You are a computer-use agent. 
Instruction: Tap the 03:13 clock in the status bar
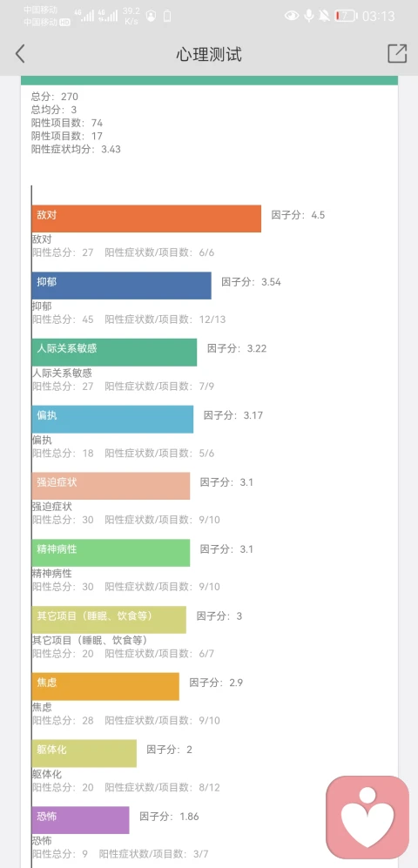(x=379, y=16)
